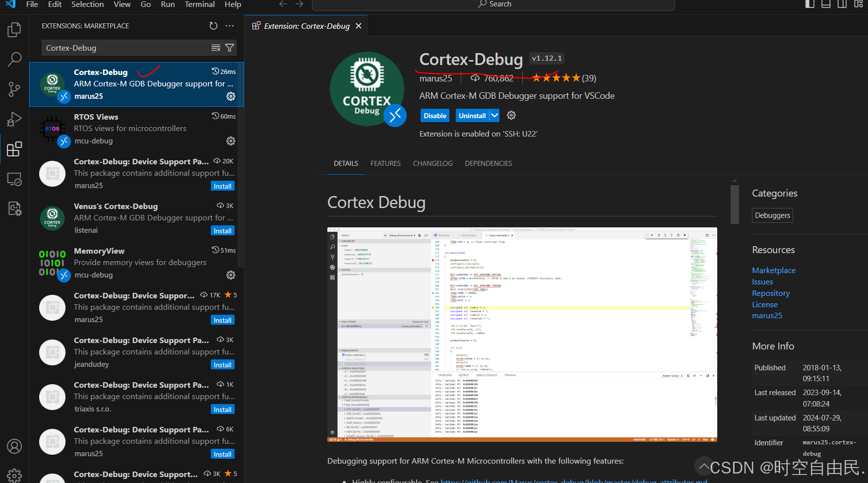Open the Accounts icon in activity bar
The image size is (868, 483).
14,446
